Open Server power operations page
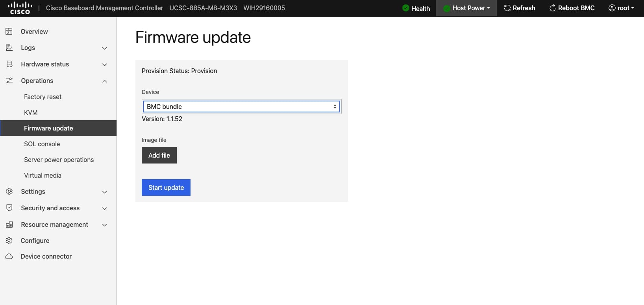Image resolution: width=644 pixels, height=305 pixels. tap(59, 160)
